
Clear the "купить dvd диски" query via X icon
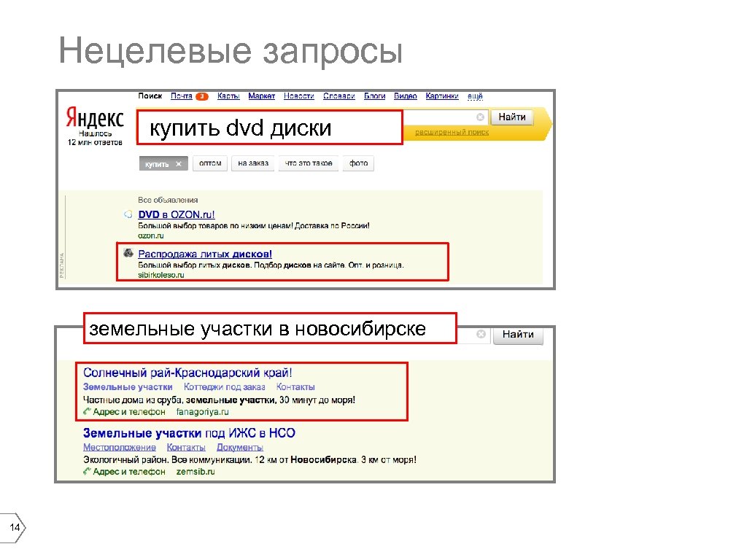479,118
